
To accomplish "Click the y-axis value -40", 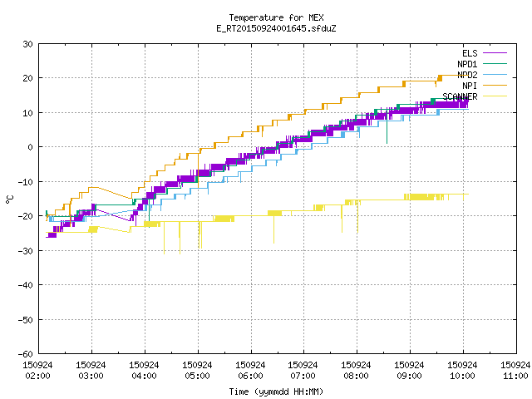I will click(x=26, y=285).
